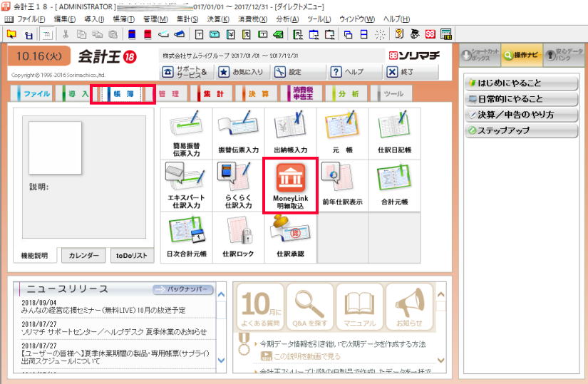Click calculator icon in top toolbar
This screenshot has height=384, width=588.
click(x=446, y=33)
